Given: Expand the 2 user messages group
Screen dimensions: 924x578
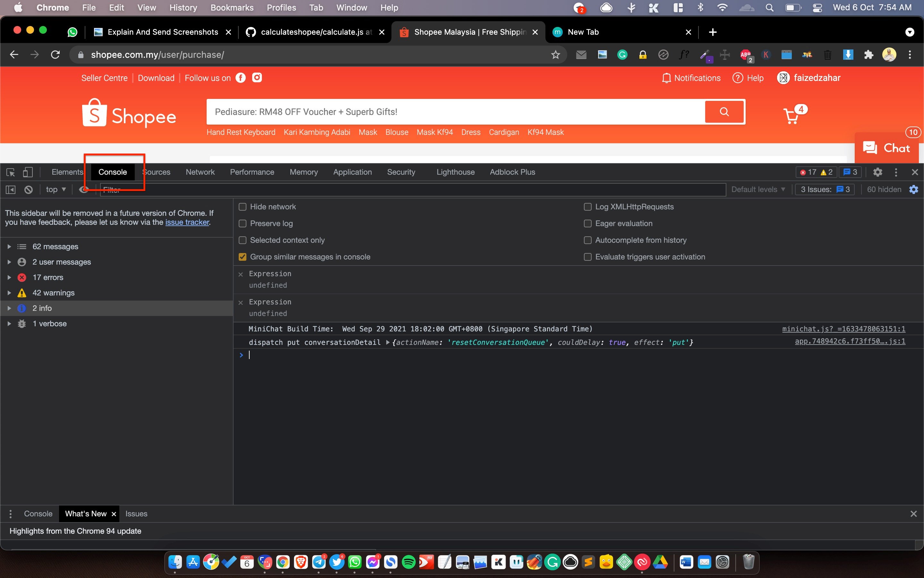Looking at the screenshot, I should click(x=9, y=262).
